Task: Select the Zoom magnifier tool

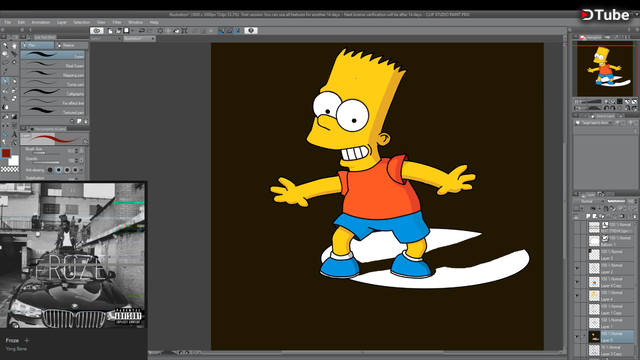Action: coord(5,46)
